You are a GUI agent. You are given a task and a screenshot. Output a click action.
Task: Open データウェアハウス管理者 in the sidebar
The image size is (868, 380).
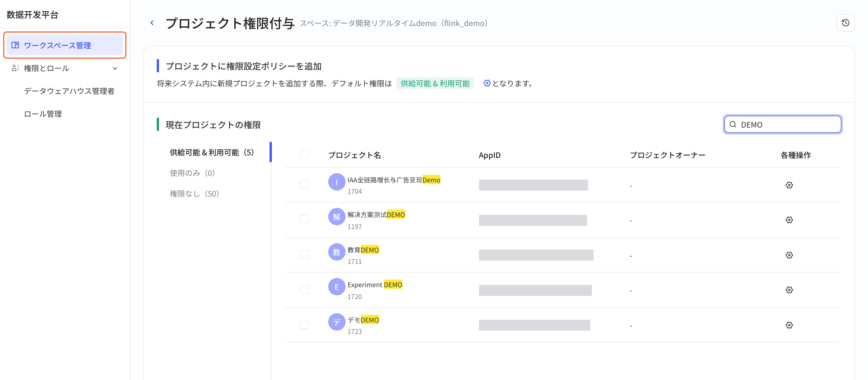[69, 91]
